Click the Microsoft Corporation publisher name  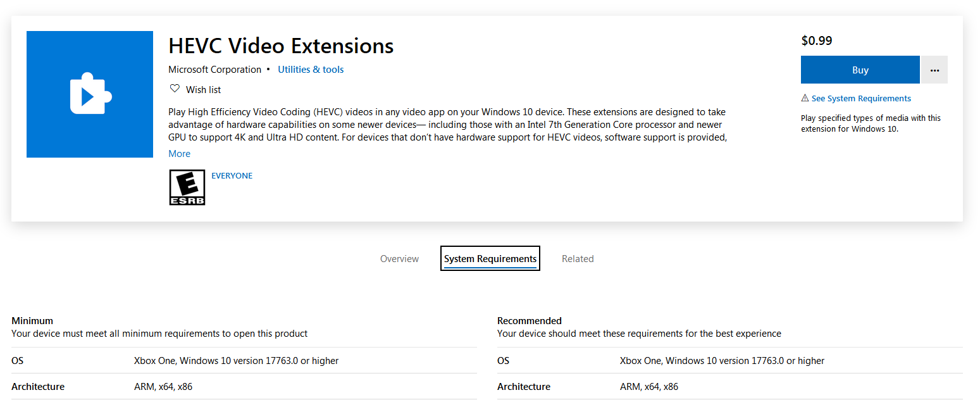[215, 70]
